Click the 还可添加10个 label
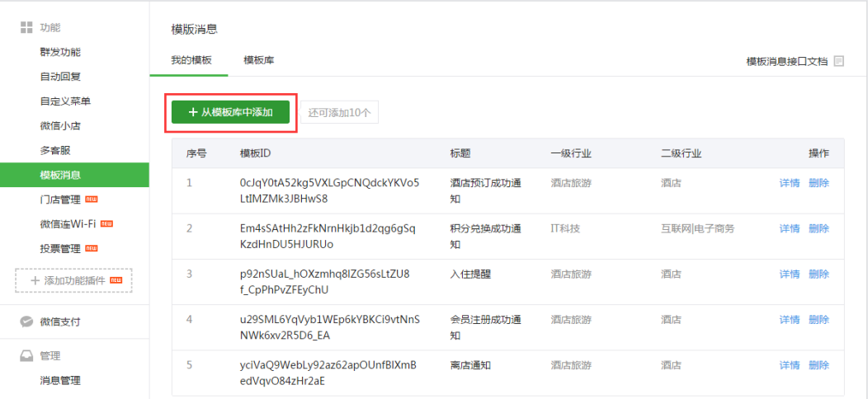Screen dimensions: 868x399 pos(339,112)
